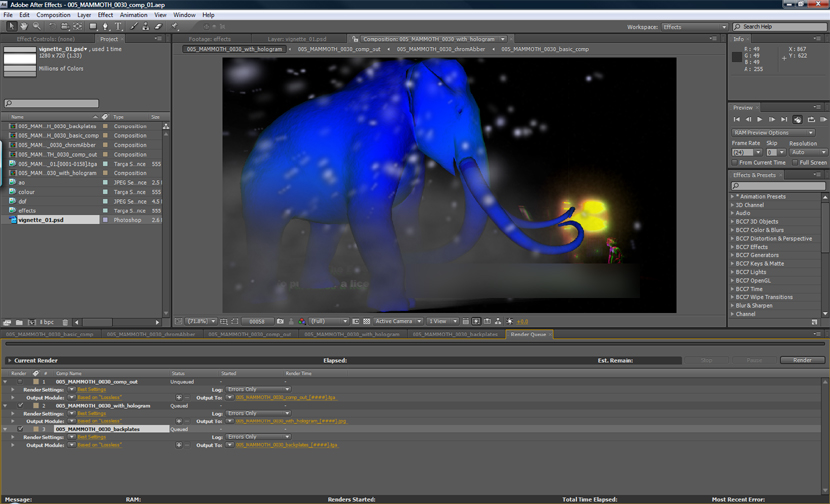Toggle Pixel Aspect Ratio Correction icon
830x504 pixels.
tap(466, 321)
